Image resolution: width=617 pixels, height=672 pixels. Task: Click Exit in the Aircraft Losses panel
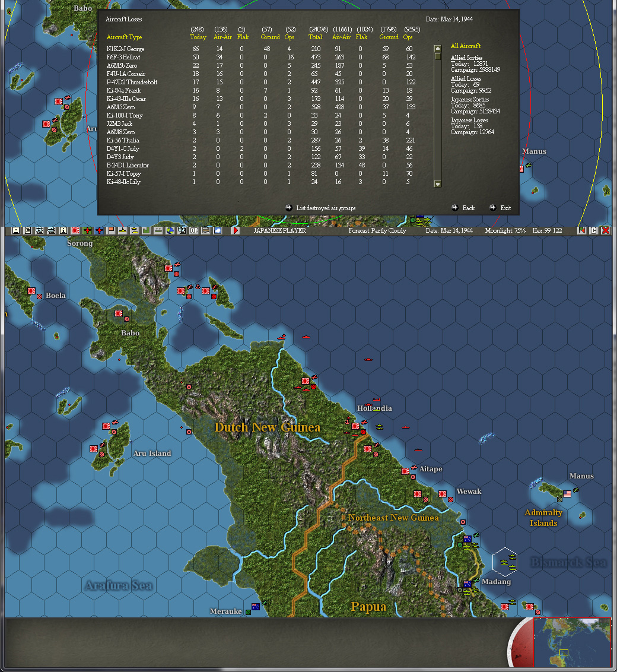(x=500, y=208)
